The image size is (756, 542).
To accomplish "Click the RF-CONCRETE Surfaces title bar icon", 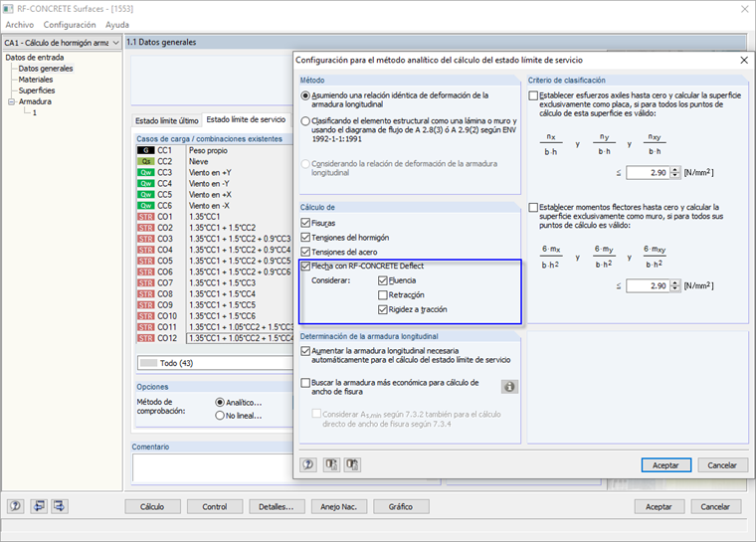I will [8, 9].
